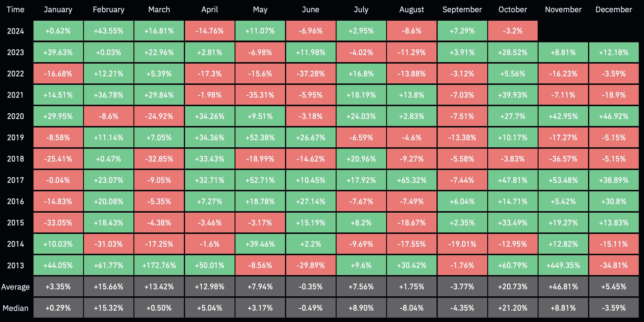Screen dimensions: 644x322
Task: Click the Median row label
Action: click(x=15, y=308)
